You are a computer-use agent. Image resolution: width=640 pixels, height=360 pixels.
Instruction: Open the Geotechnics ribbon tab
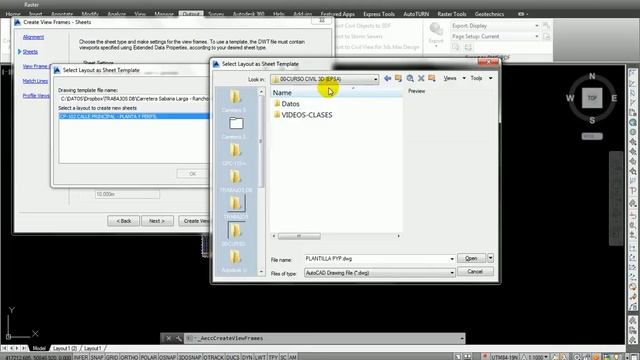tap(489, 14)
